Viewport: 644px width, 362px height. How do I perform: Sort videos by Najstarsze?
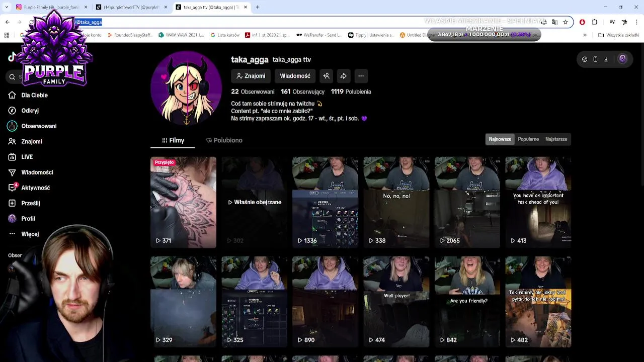556,139
